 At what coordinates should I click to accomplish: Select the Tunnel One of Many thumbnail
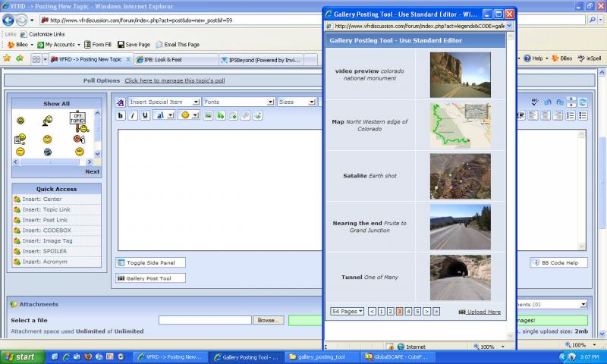[x=461, y=278]
